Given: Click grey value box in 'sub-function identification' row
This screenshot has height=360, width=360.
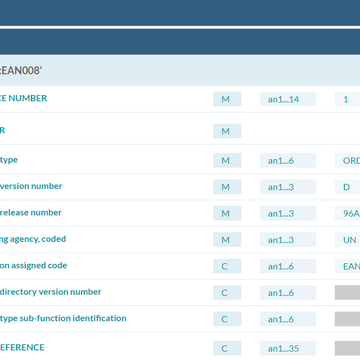Looking at the screenshot, I should [x=347, y=319].
